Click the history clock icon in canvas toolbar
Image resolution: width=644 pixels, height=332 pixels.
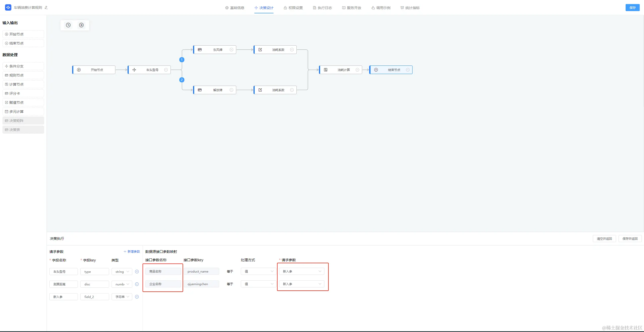click(x=68, y=25)
